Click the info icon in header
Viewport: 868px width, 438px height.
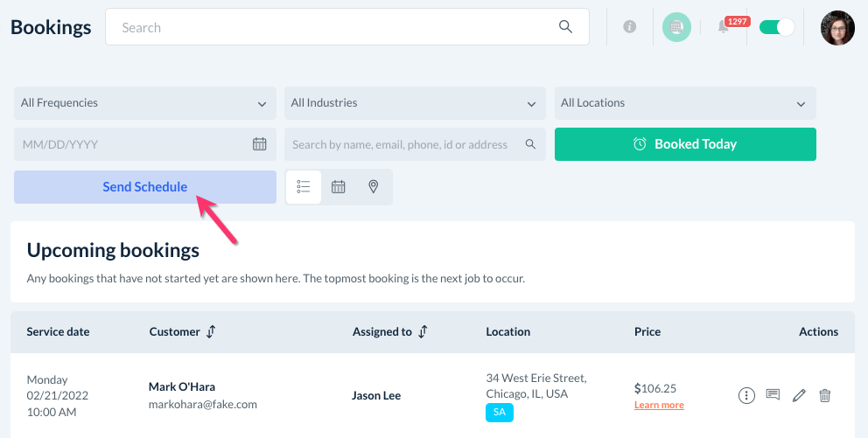point(629,27)
